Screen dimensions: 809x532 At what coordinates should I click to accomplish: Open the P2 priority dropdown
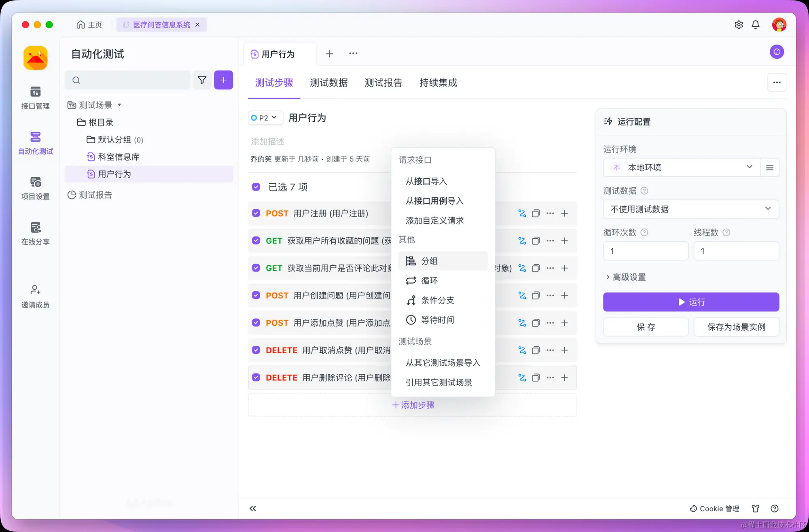point(265,118)
